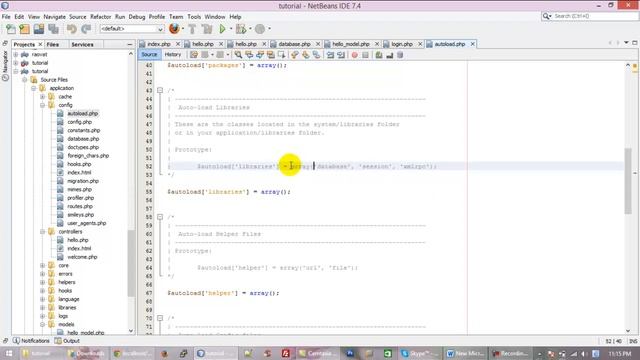Click the Build Project hammer icon

[192, 29]
